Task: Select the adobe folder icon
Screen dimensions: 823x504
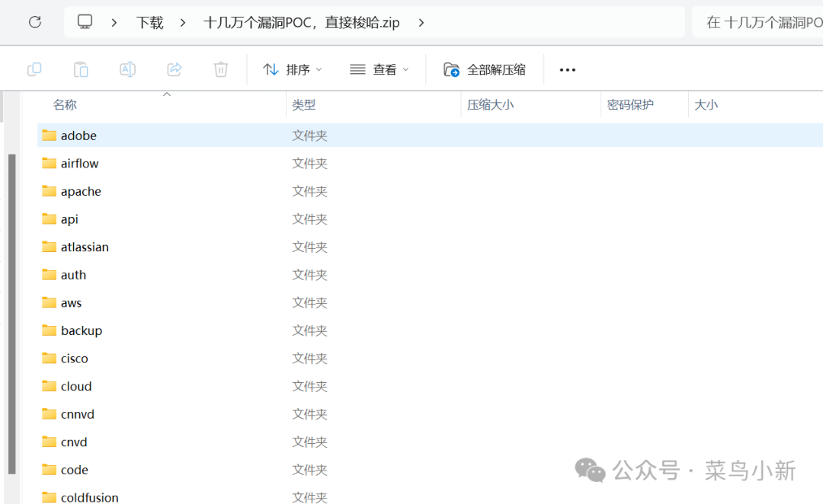Action: (x=49, y=136)
